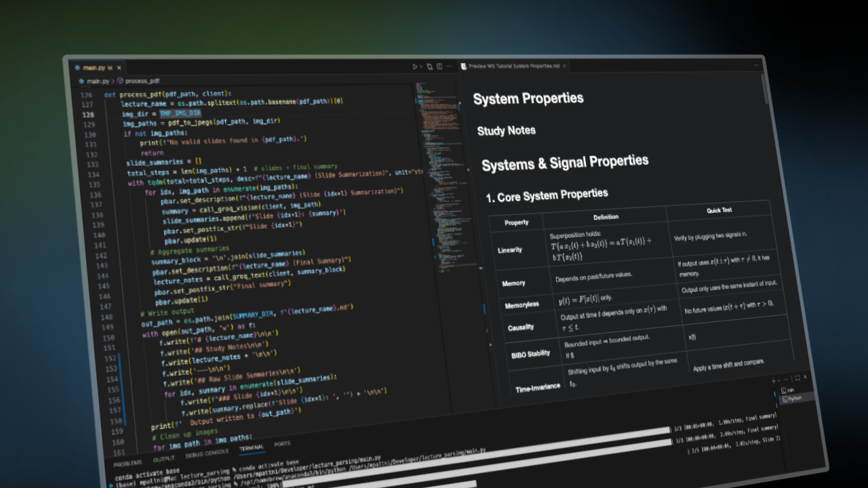Select the Python terminal in the list
The width and height of the screenshot is (868, 488).
pyautogui.click(x=794, y=399)
